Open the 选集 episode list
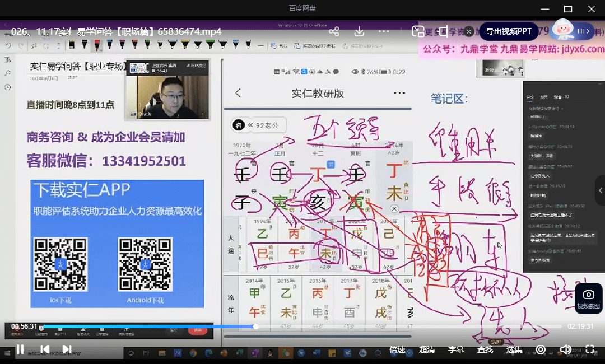605x364 pixels. 514,349
